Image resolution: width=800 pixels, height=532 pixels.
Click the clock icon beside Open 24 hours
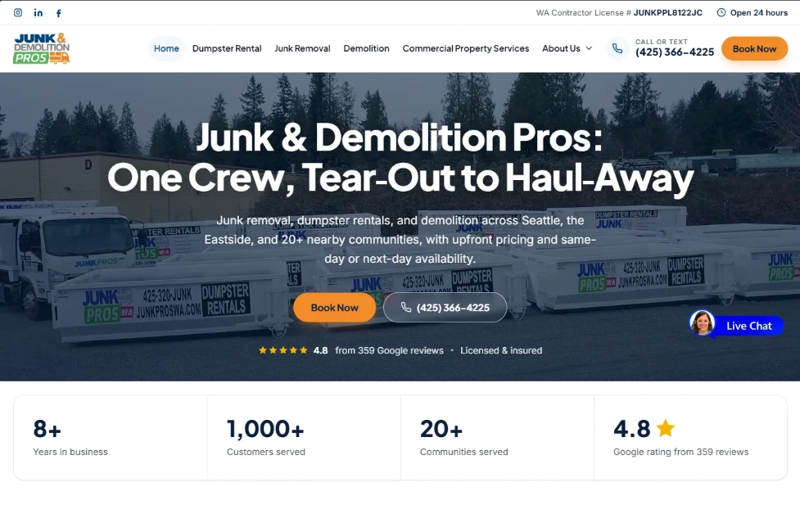click(x=721, y=13)
